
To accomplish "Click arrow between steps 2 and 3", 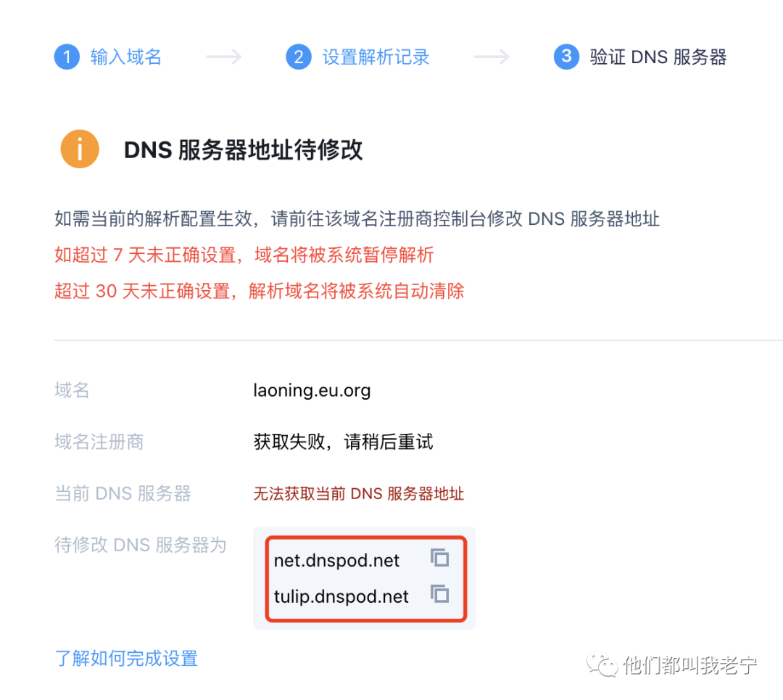I will [x=492, y=57].
